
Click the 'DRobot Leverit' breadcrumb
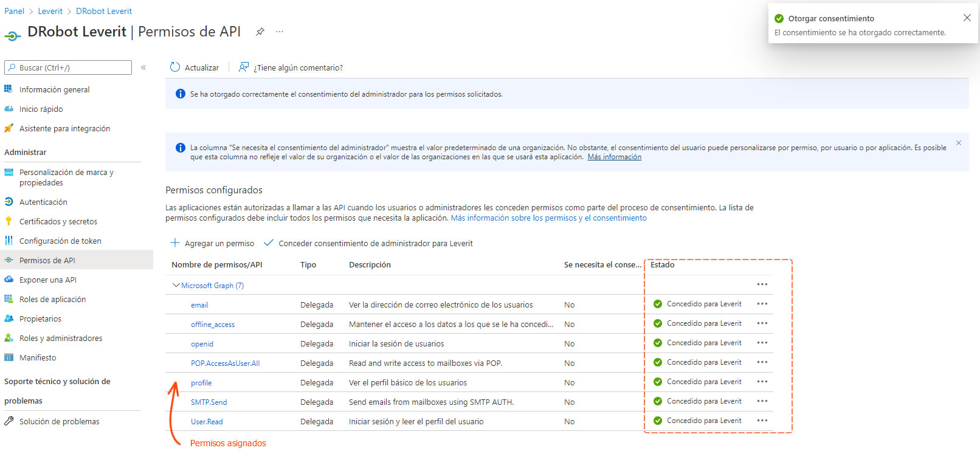(104, 11)
